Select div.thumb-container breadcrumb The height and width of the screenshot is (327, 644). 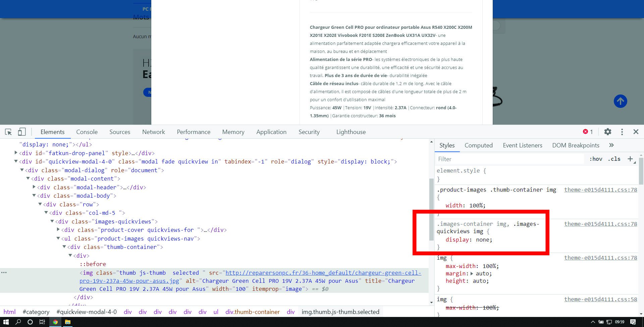point(252,312)
